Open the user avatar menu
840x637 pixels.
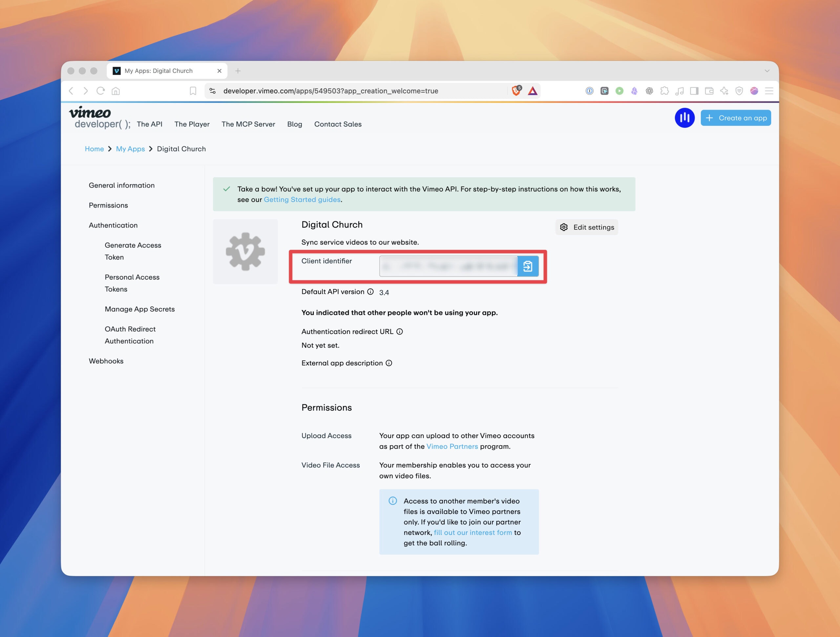tap(684, 118)
